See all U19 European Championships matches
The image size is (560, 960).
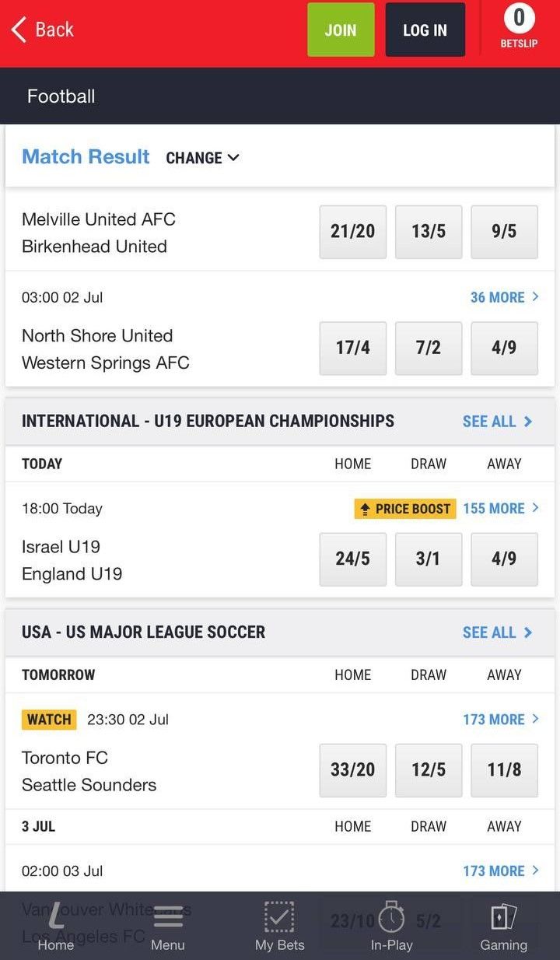pos(497,422)
